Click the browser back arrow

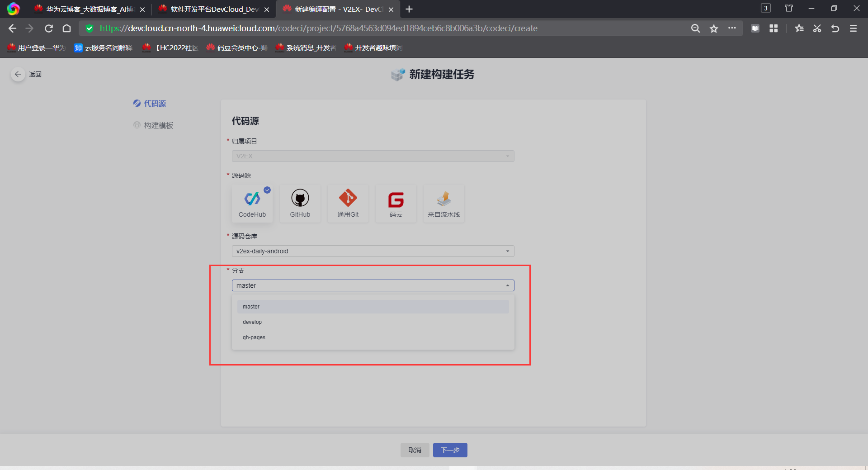12,28
